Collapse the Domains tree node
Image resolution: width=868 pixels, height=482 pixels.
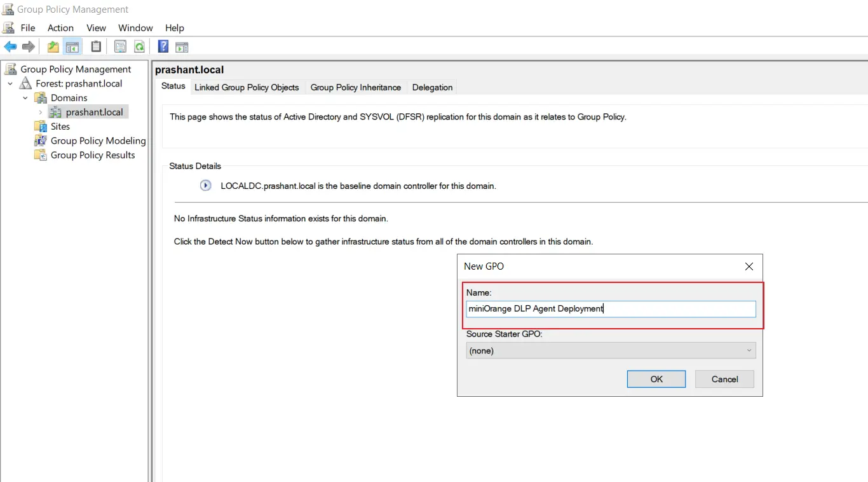25,97
